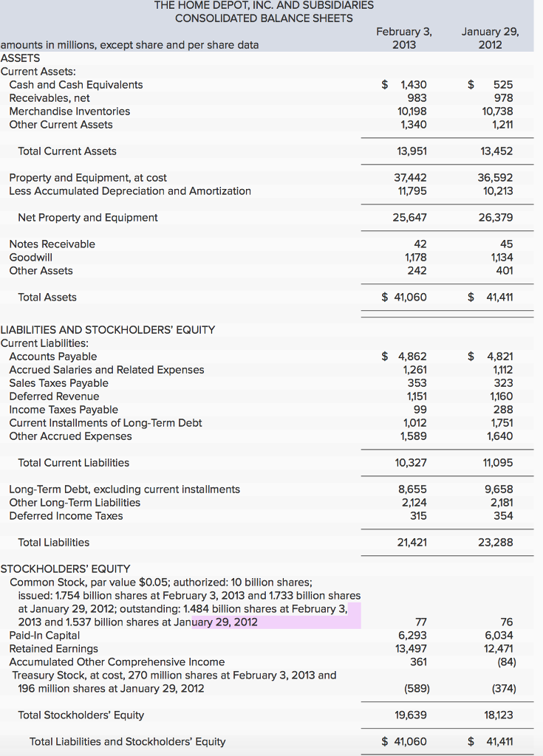Click the Net Property and Equipment label

tap(88, 218)
